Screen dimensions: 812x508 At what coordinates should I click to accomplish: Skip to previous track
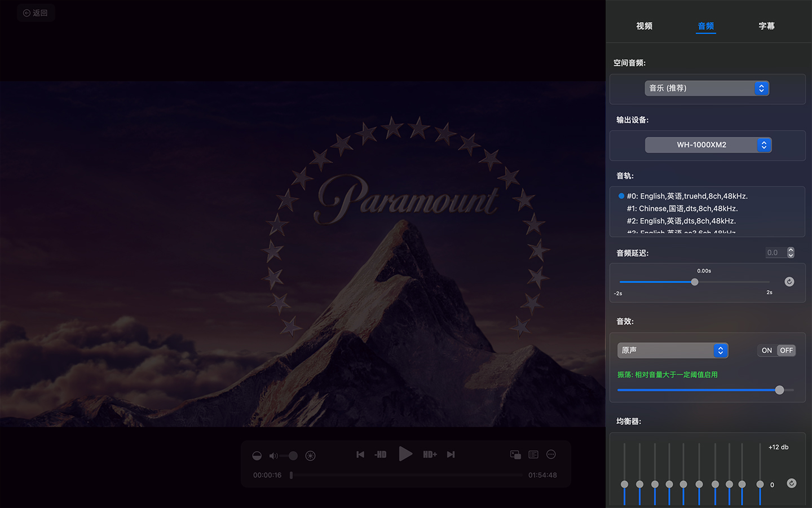click(360, 454)
